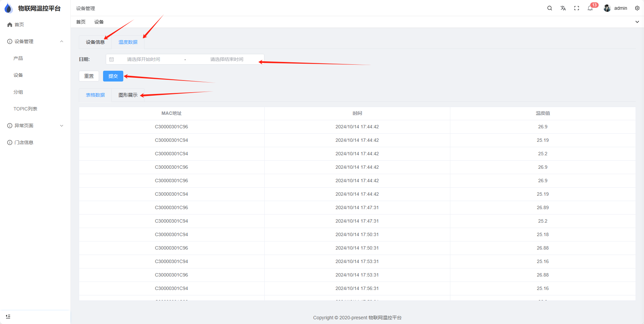Click the platform water drop logo
Viewport: 644px width, 324px height.
(x=8, y=8)
